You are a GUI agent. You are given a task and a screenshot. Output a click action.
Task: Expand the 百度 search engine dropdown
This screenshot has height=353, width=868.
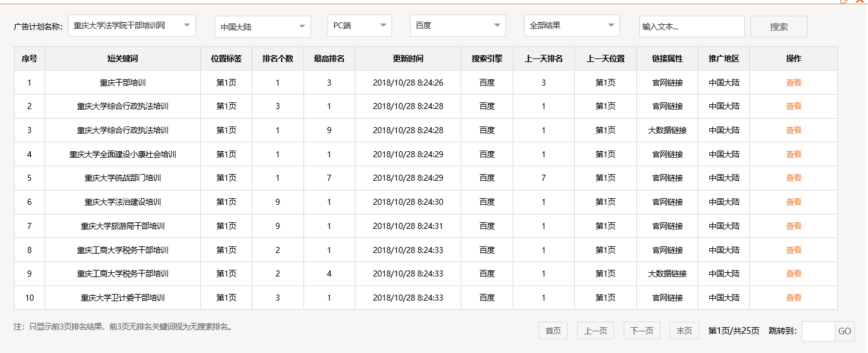(457, 26)
